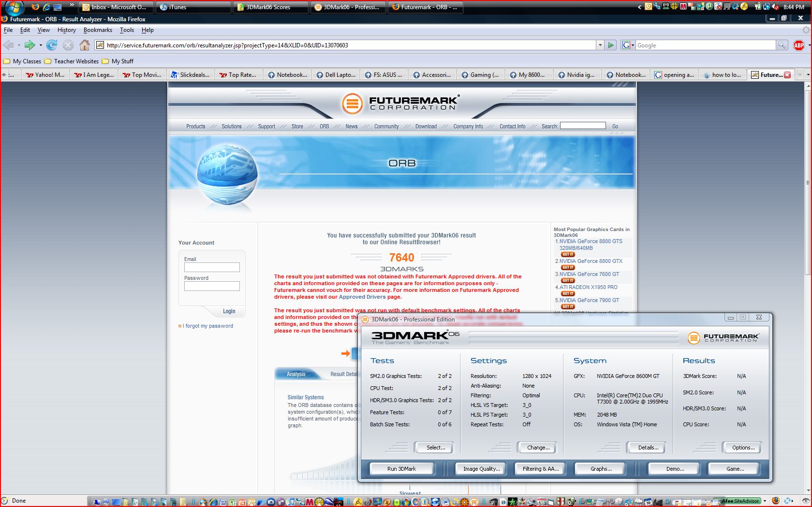Click the Email input field
812x507 pixels.
point(212,267)
